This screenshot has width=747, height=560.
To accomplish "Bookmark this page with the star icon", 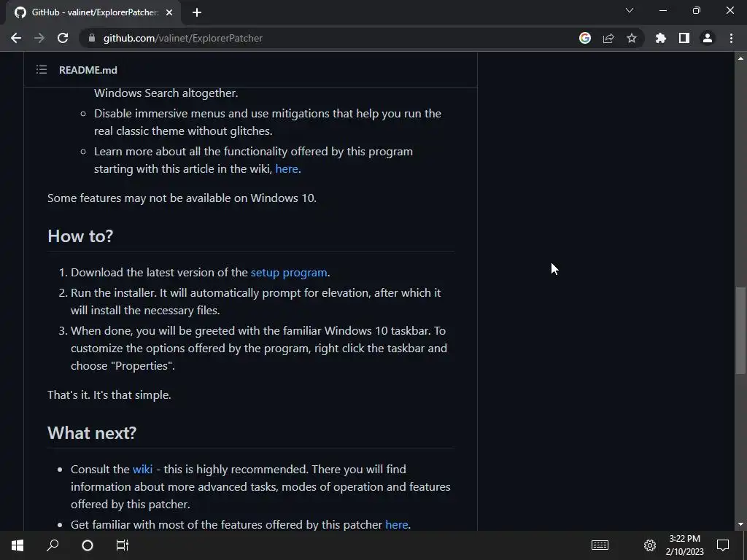I will (632, 38).
